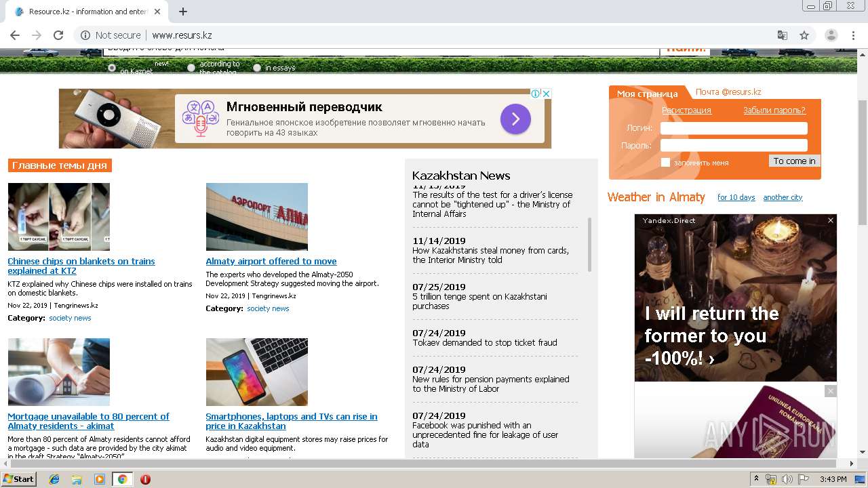Open the Chrome profile avatar

(831, 35)
